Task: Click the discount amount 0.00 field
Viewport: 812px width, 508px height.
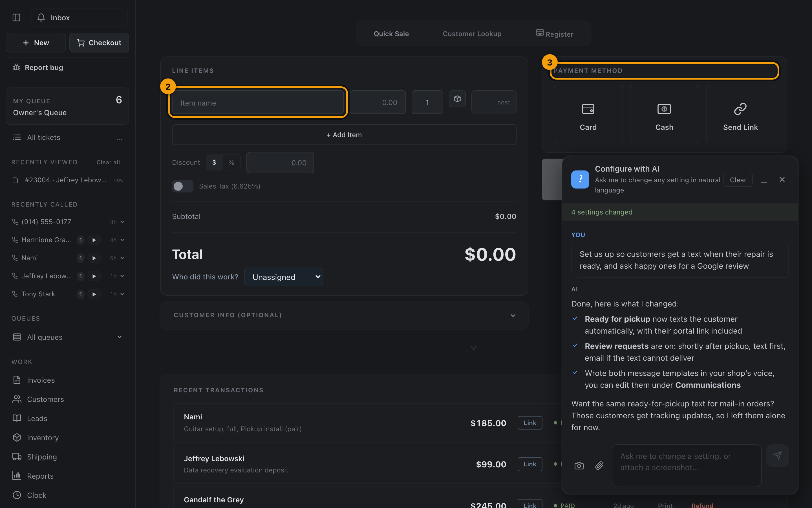Action: (280, 163)
